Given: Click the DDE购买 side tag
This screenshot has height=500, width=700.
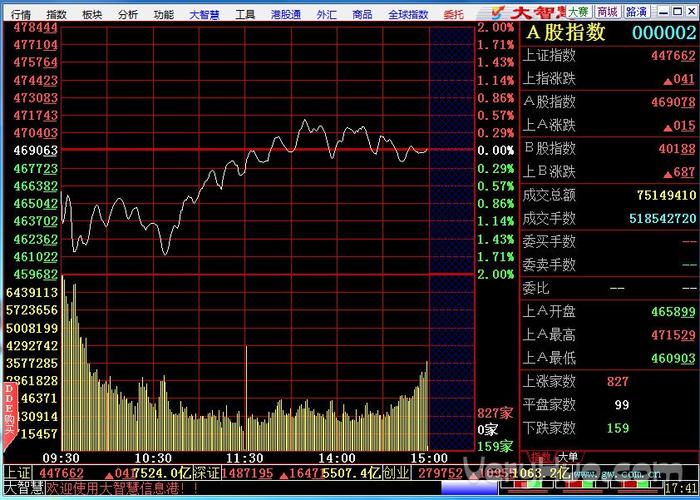Looking at the screenshot, I should (x=9, y=416).
